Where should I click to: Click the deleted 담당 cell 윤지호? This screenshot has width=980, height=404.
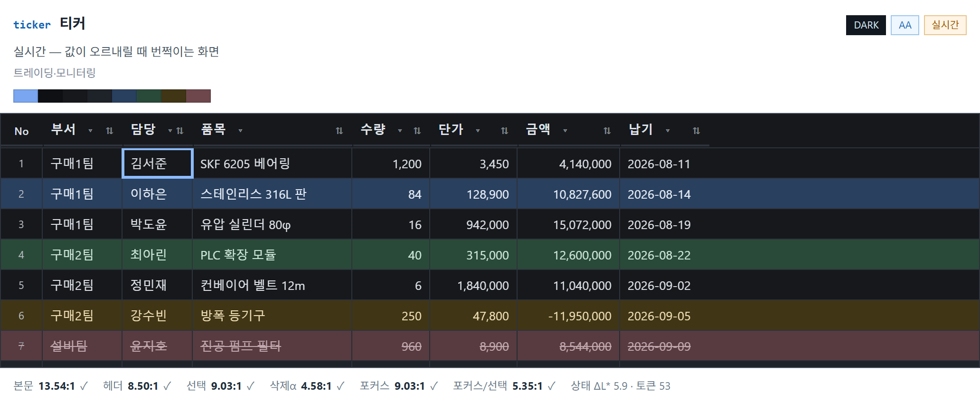[x=158, y=346]
